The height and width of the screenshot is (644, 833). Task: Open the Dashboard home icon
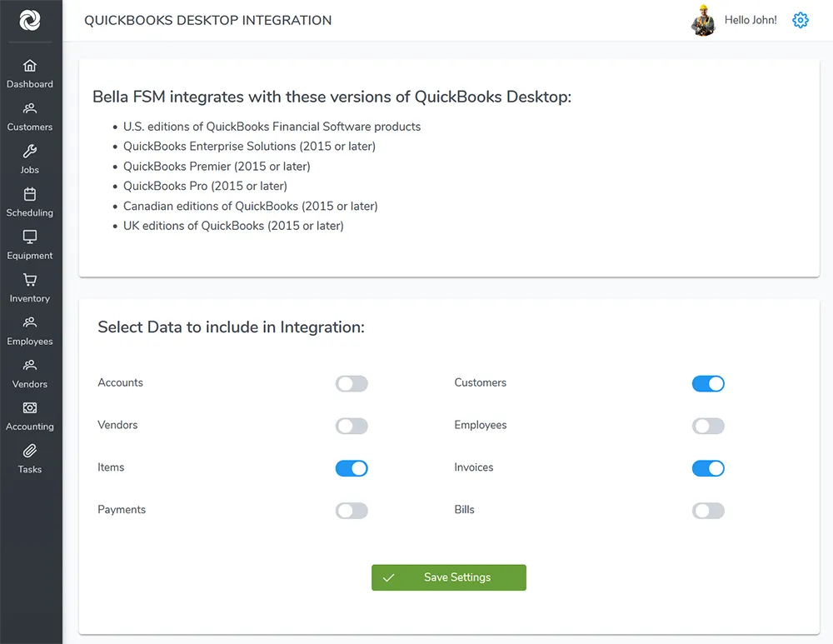pos(30,65)
